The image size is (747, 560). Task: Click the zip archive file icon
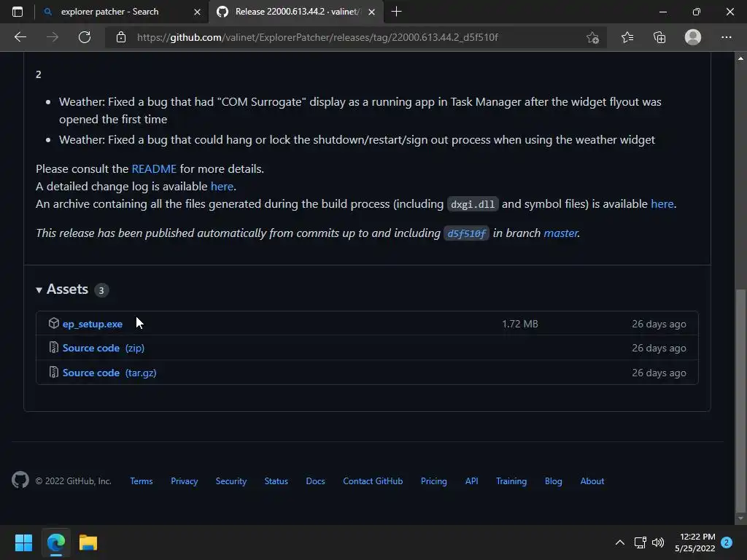pyautogui.click(x=54, y=348)
